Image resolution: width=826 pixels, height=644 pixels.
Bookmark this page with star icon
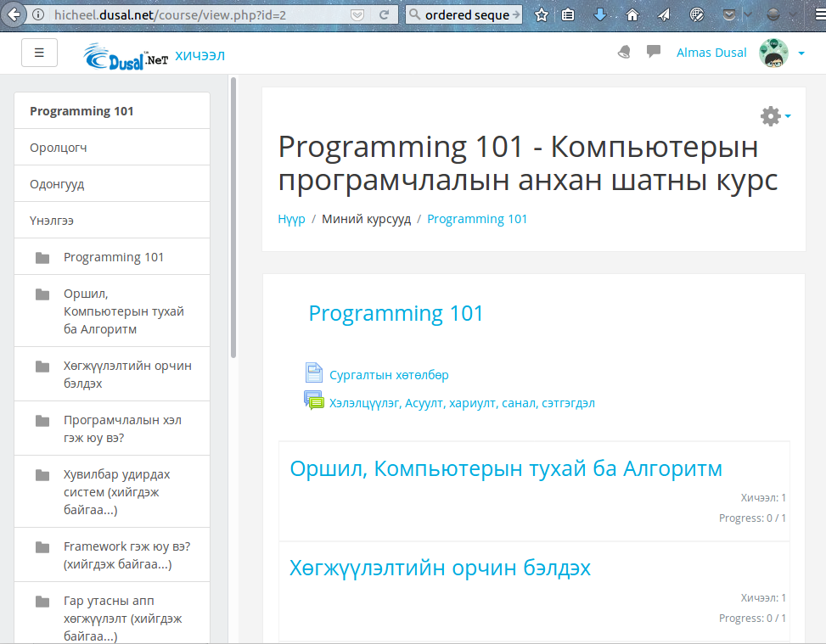pyautogui.click(x=541, y=14)
